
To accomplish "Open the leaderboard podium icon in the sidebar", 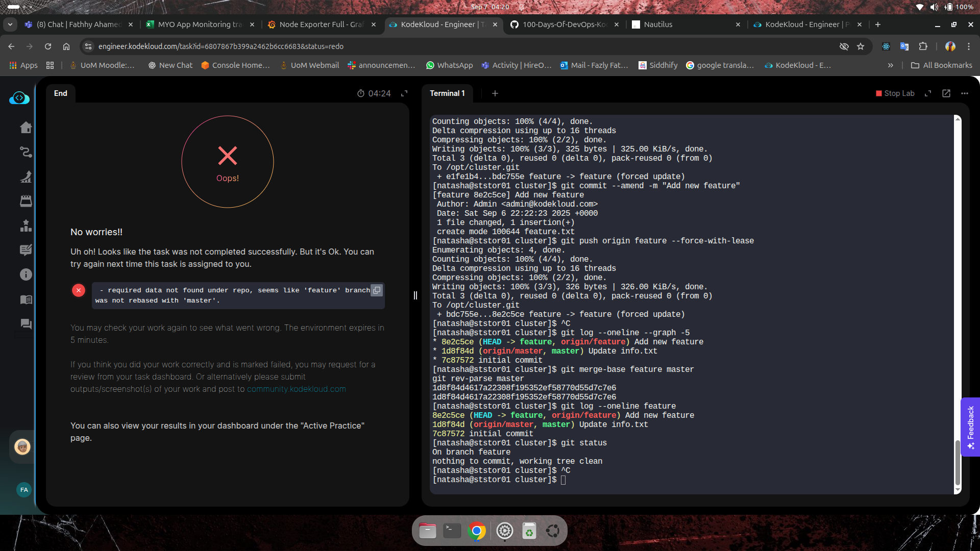I will click(x=26, y=226).
